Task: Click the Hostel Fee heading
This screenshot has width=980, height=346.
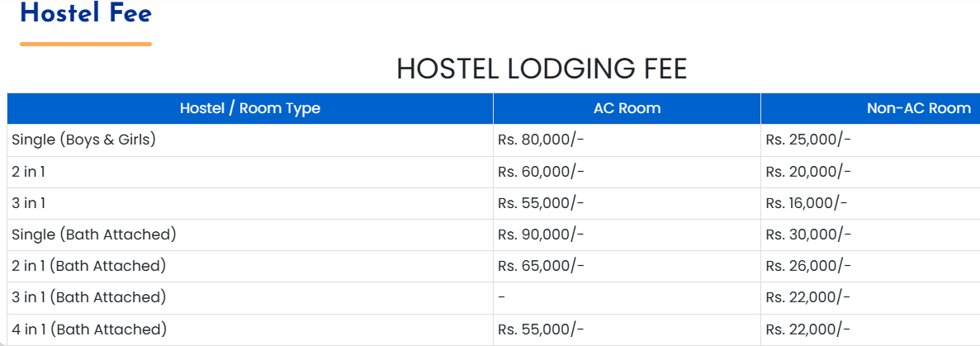Action: (86, 14)
